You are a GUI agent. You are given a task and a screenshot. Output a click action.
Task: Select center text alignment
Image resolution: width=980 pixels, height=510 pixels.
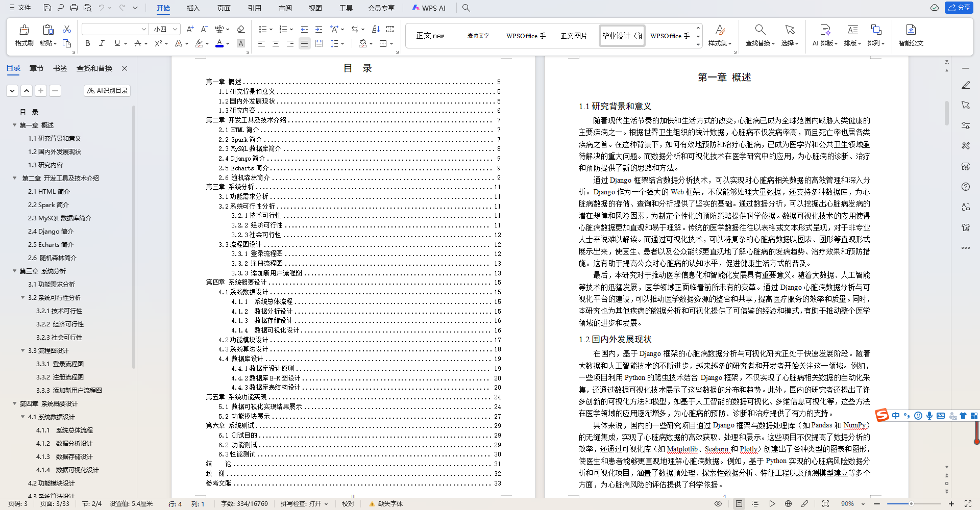276,43
